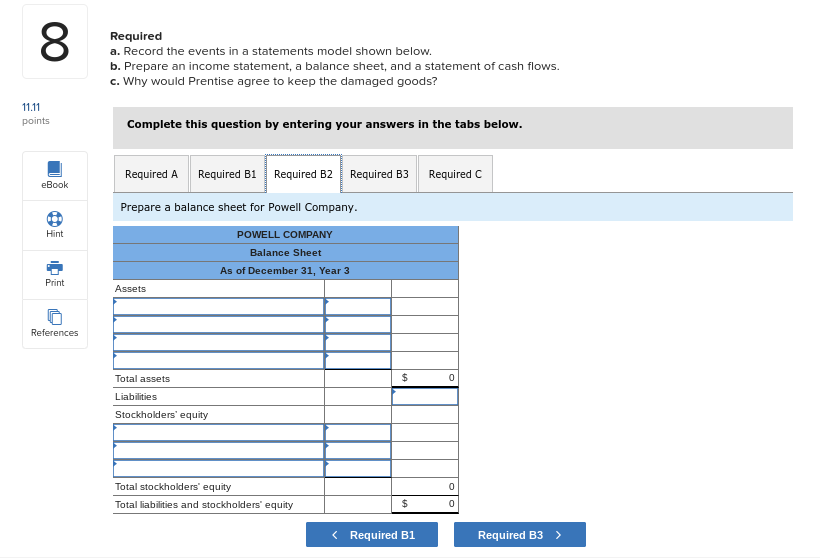Open first asset name dropdown field
Viewport: 820px width, 558px height.
click(x=219, y=306)
